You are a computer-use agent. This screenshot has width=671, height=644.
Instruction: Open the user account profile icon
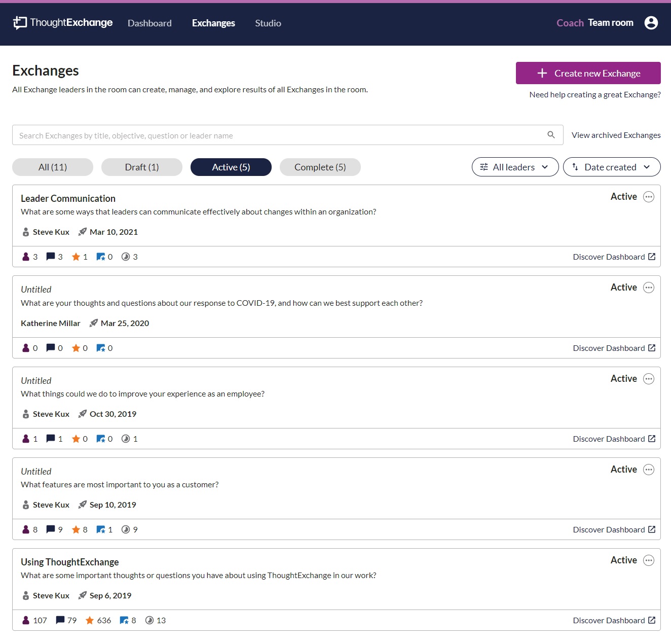coord(651,23)
